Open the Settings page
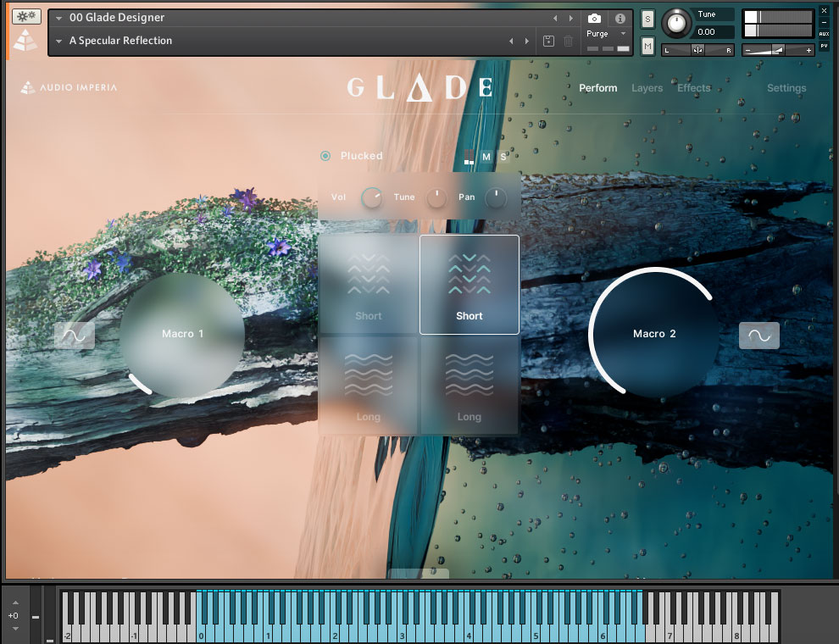This screenshot has height=644, width=839. [786, 88]
